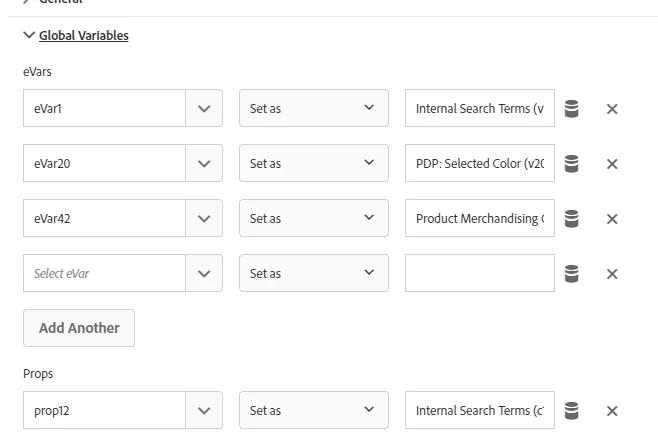Image resolution: width=658 pixels, height=445 pixels.
Task: Open the eVar1 variable dropdown
Action: tap(204, 109)
